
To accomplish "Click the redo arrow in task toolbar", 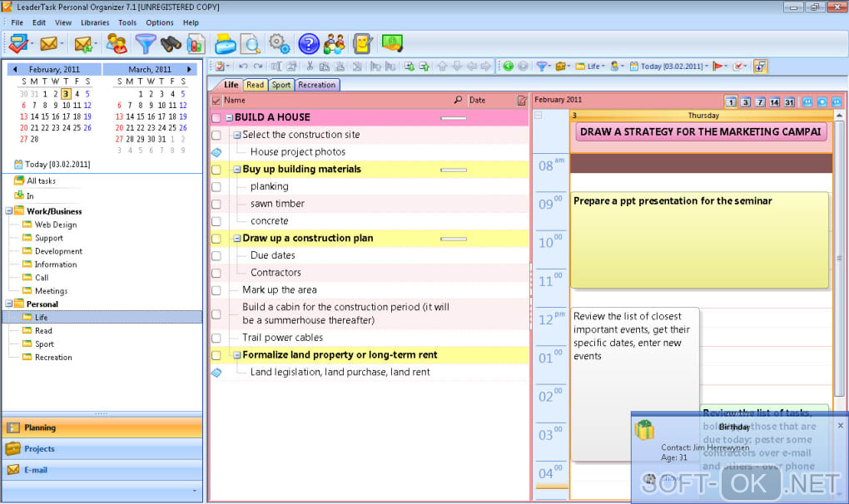I will [258, 66].
